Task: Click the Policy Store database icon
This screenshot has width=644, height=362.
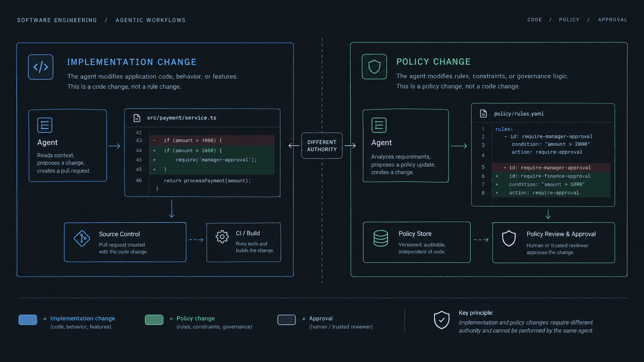Action: [x=381, y=239]
